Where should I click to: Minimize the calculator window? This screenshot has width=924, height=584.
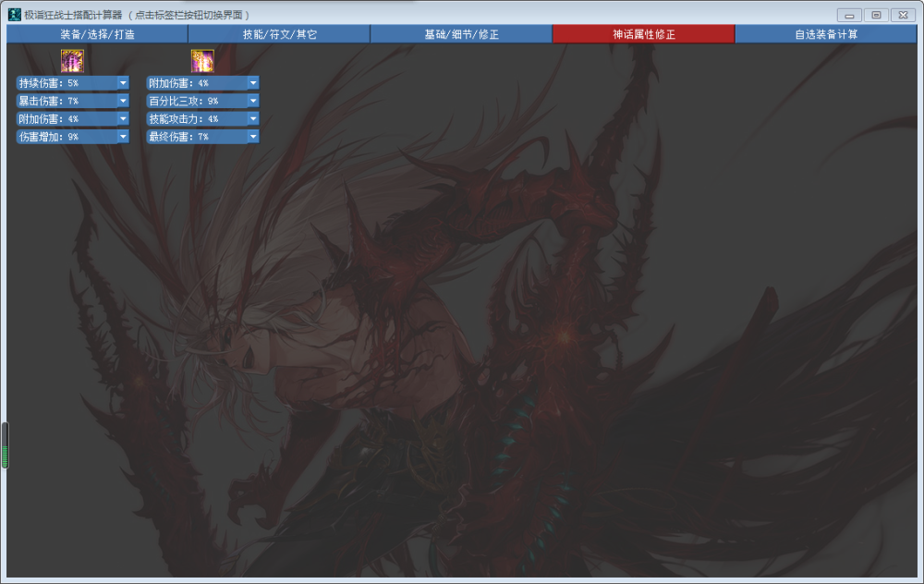[849, 16]
